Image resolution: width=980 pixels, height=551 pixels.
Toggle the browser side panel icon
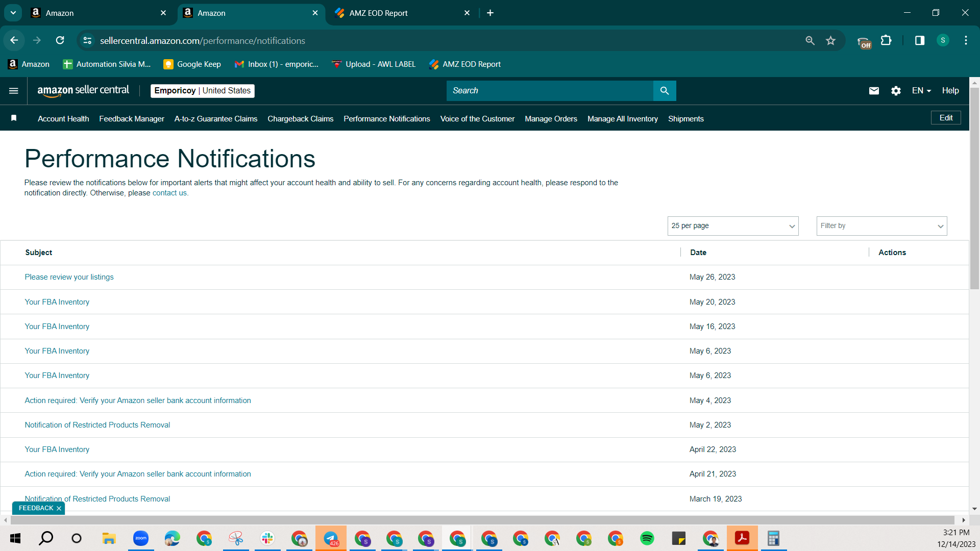(x=920, y=40)
